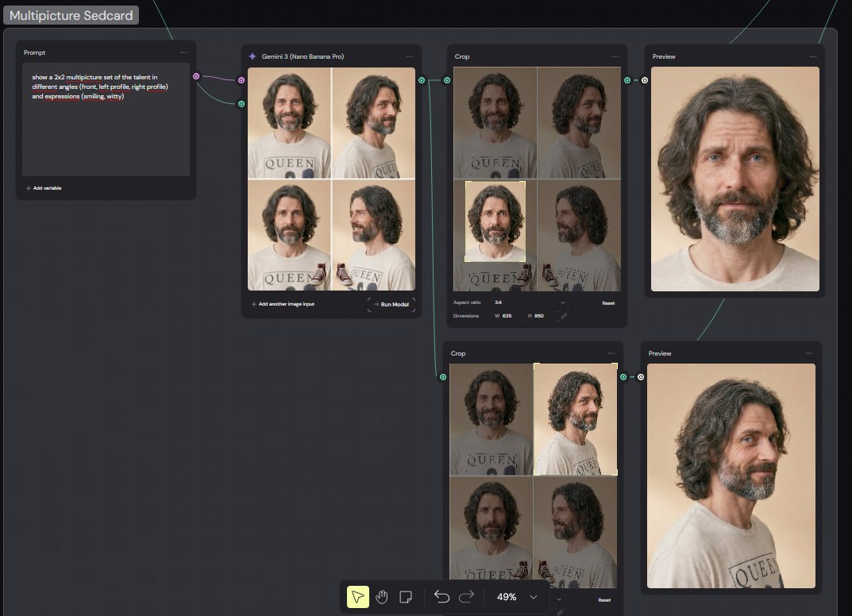Redo the last undone action
Viewport: 852px width, 616px height.
click(x=466, y=597)
